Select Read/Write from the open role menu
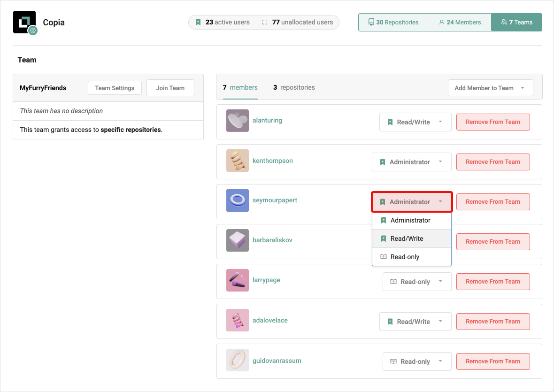Screen dimensions: 554x392 (407, 238)
